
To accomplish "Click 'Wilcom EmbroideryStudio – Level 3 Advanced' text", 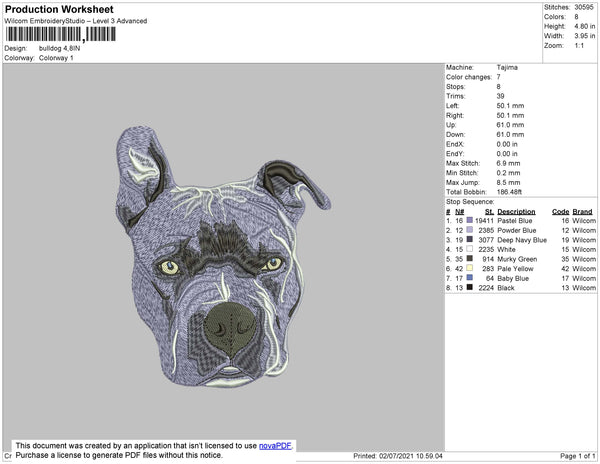I will pos(75,21).
